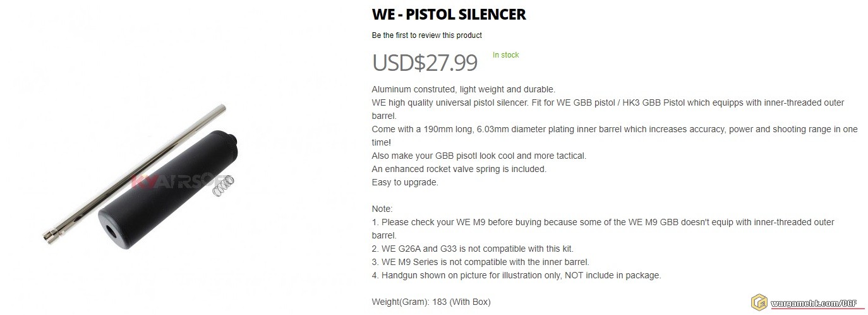Click the green "In stock" status label
This screenshot has width=868, height=315.
[505, 55]
